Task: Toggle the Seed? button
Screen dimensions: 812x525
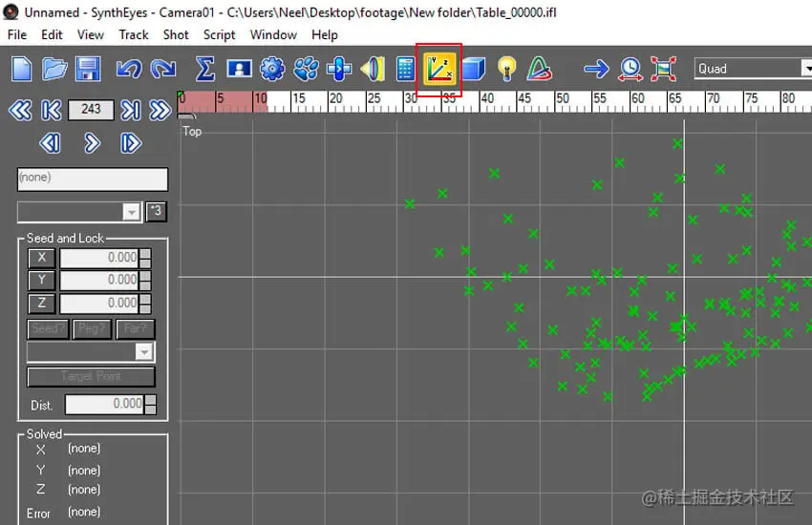Action: click(48, 329)
